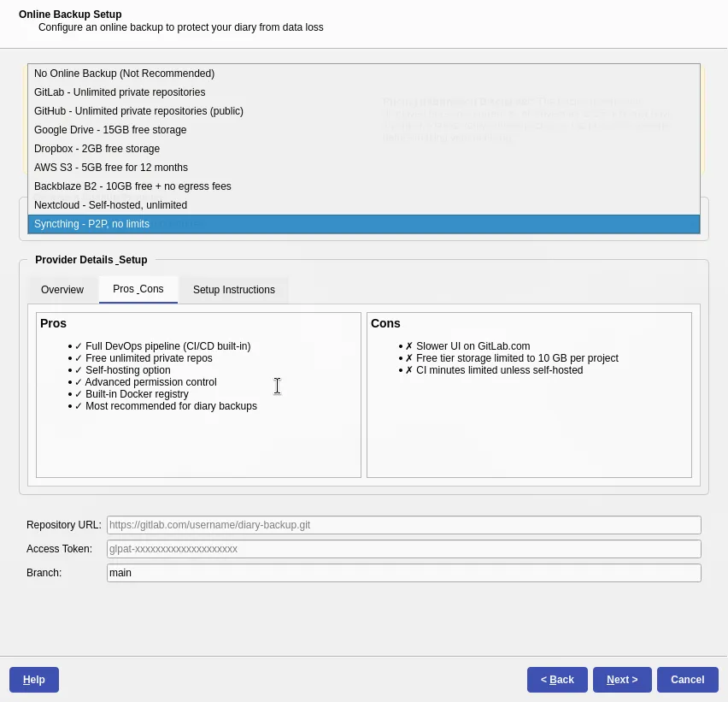Choose No Online Backup (Not Recommended)
The width and height of the screenshot is (728, 702).
tap(124, 74)
